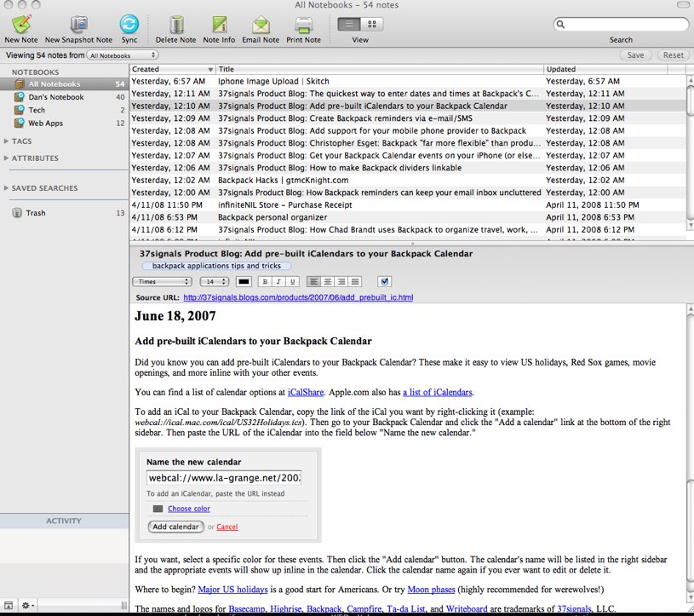Select the 'Iphone Image Upload | Skitch' note
Screen dimensions: 694x616
(x=409, y=82)
